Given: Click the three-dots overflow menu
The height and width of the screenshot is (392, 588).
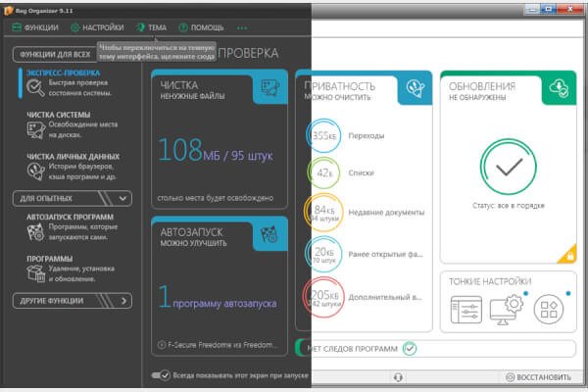Looking at the screenshot, I should (x=242, y=27).
